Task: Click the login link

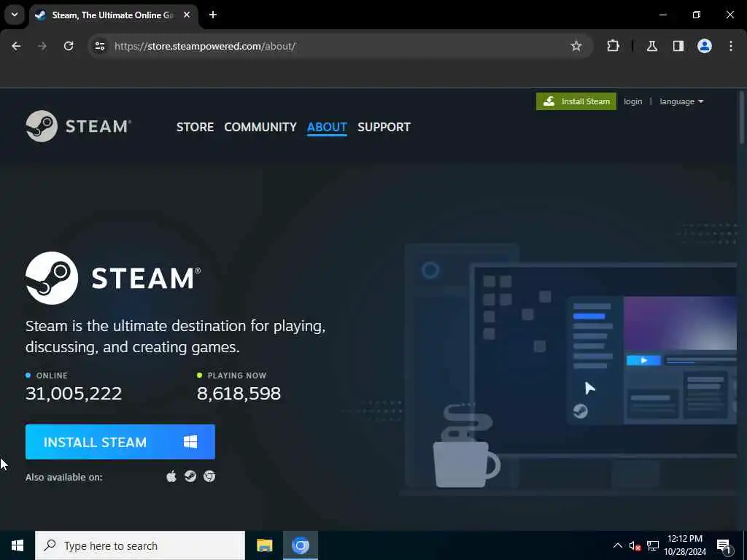Action: (x=632, y=101)
